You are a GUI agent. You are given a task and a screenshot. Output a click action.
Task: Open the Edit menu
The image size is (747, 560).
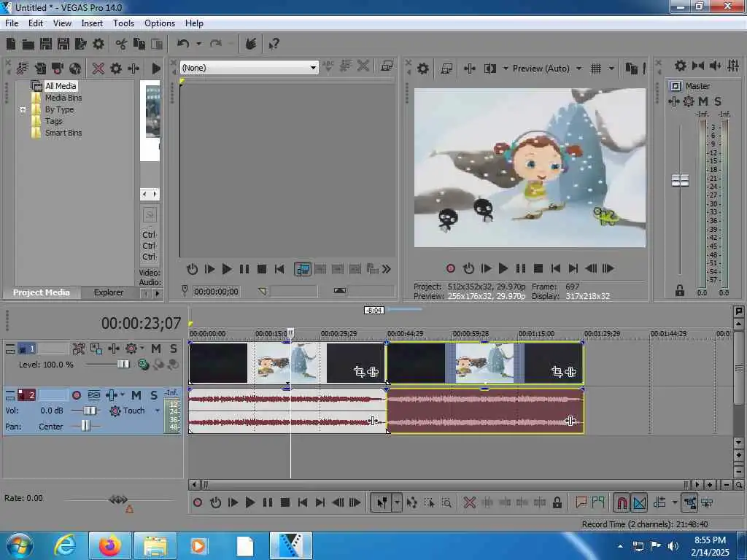click(x=35, y=23)
